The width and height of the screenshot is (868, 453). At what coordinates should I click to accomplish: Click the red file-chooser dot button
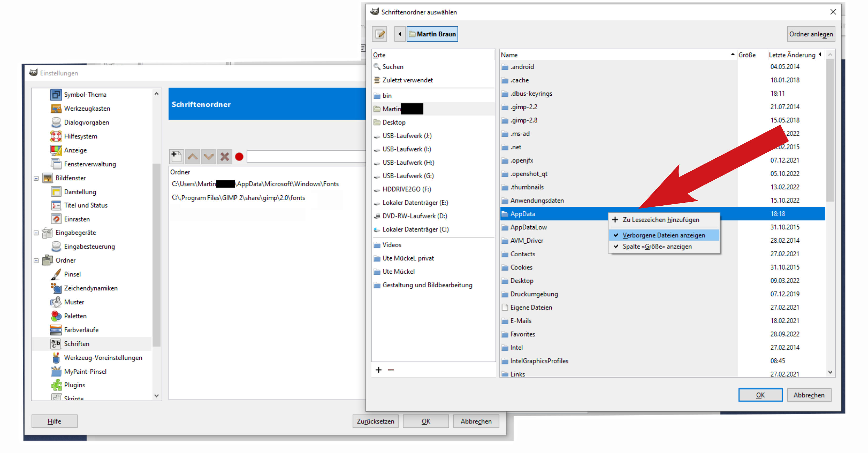pyautogui.click(x=239, y=157)
